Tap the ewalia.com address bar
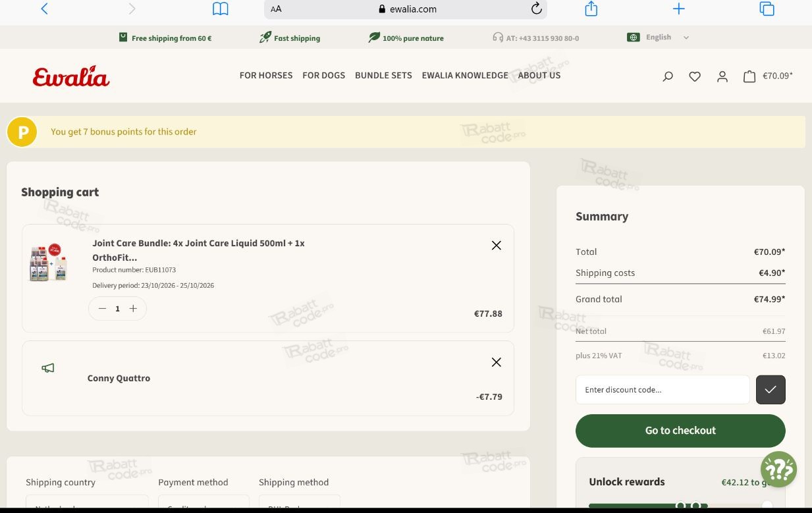This screenshot has height=513, width=812. coord(406,9)
